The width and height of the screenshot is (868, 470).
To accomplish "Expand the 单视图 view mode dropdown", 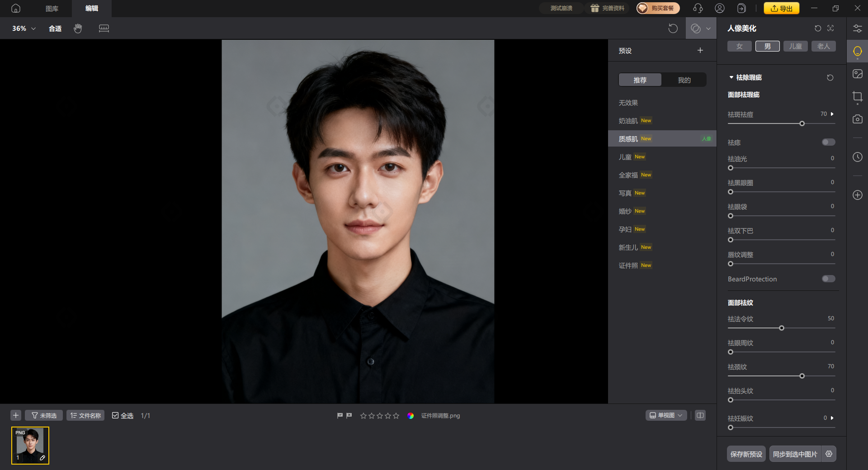I will tap(666, 415).
